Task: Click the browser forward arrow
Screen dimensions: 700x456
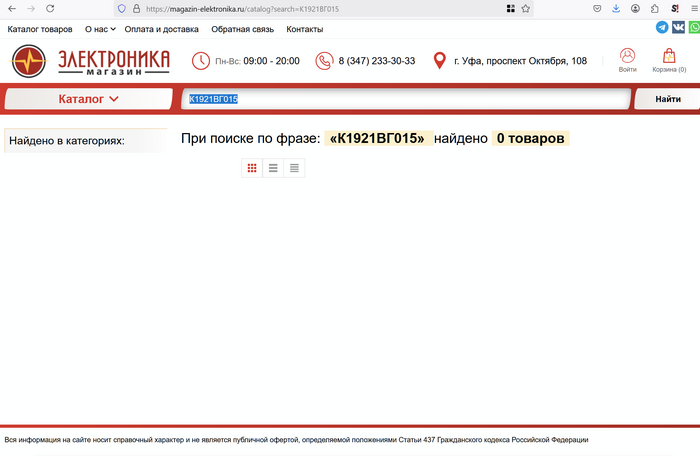Action: (x=31, y=8)
